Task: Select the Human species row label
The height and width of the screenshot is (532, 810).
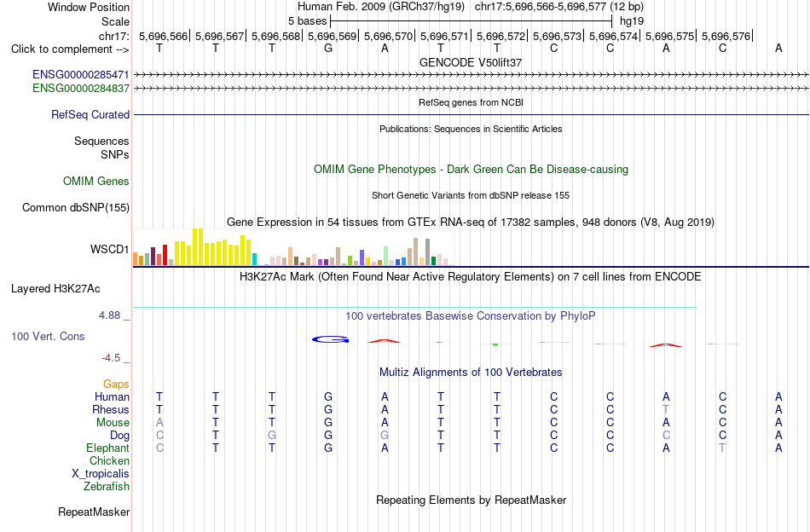Action: (x=112, y=396)
